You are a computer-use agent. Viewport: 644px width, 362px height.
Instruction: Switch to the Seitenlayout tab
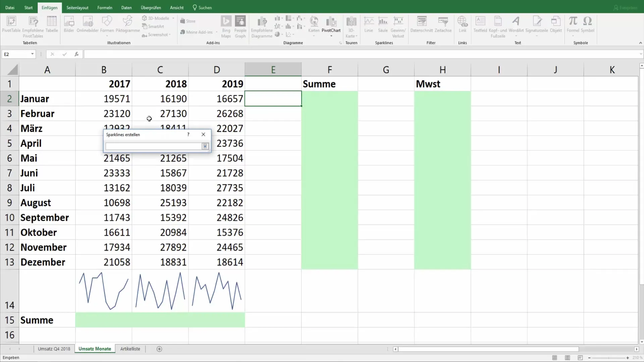click(x=77, y=8)
